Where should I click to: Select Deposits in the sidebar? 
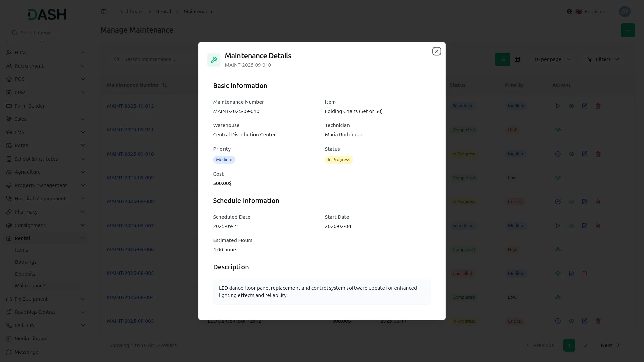(x=25, y=274)
